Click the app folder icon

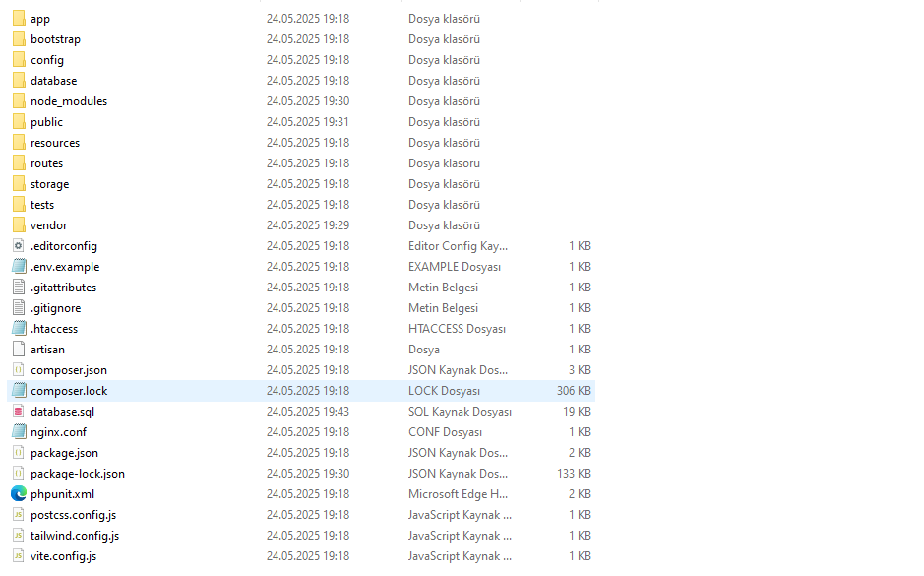pos(19,19)
